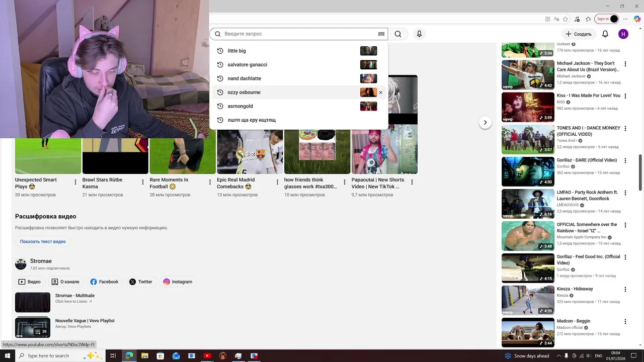Open Task View on taskbar

click(x=113, y=355)
